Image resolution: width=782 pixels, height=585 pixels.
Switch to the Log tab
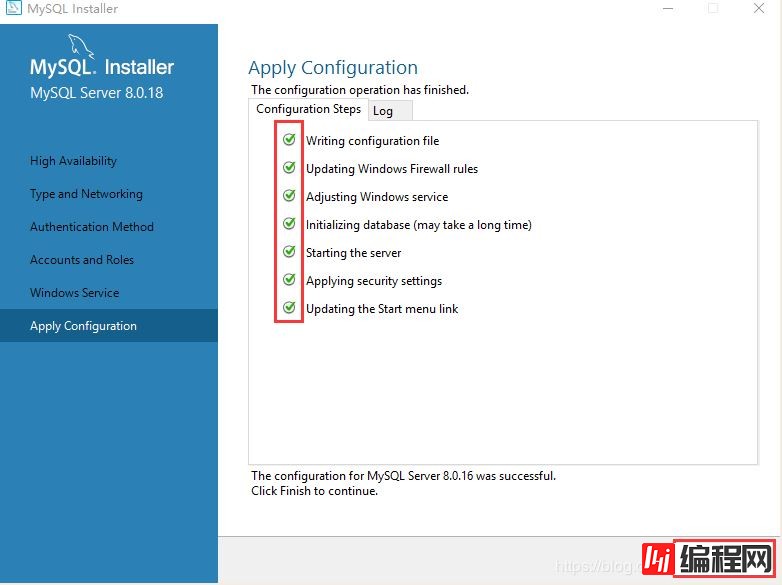pos(391,111)
